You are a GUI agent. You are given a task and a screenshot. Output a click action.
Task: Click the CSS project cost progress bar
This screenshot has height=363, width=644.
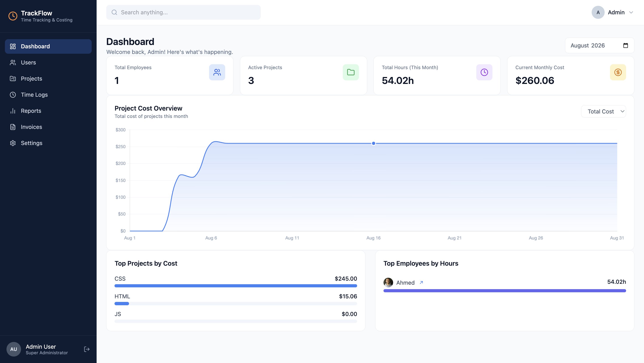click(236, 286)
